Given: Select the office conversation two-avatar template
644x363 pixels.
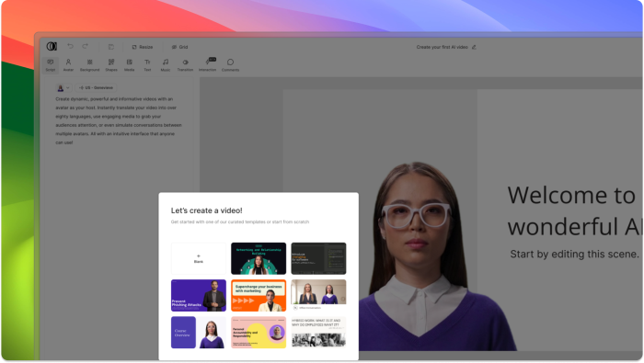Looking at the screenshot, I should click(318, 294).
